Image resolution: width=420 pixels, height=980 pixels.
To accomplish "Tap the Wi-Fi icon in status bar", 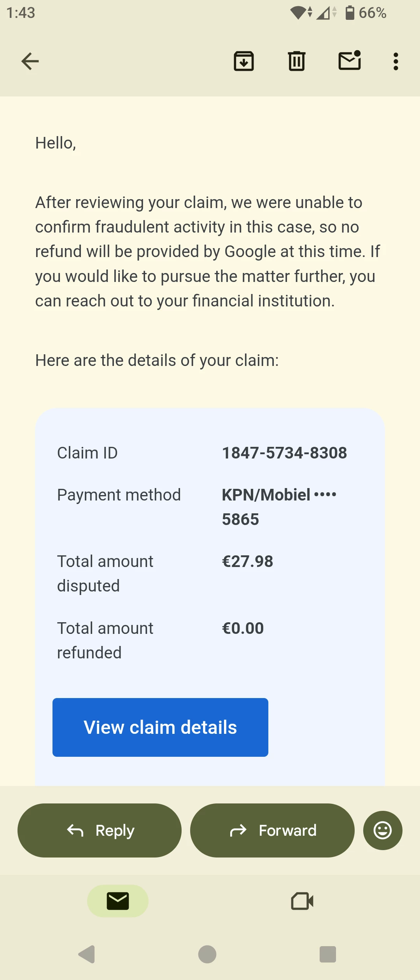I will coord(299,13).
